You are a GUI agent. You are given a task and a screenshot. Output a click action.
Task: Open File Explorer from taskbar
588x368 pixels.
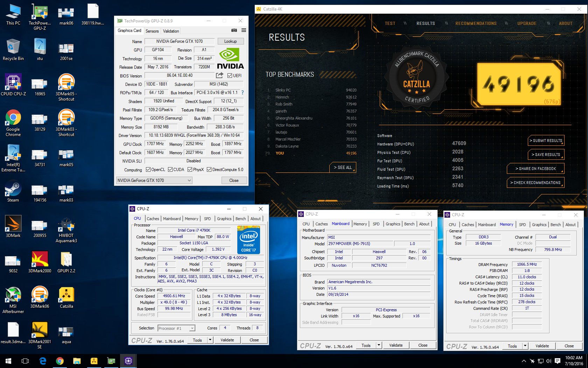coord(77,361)
